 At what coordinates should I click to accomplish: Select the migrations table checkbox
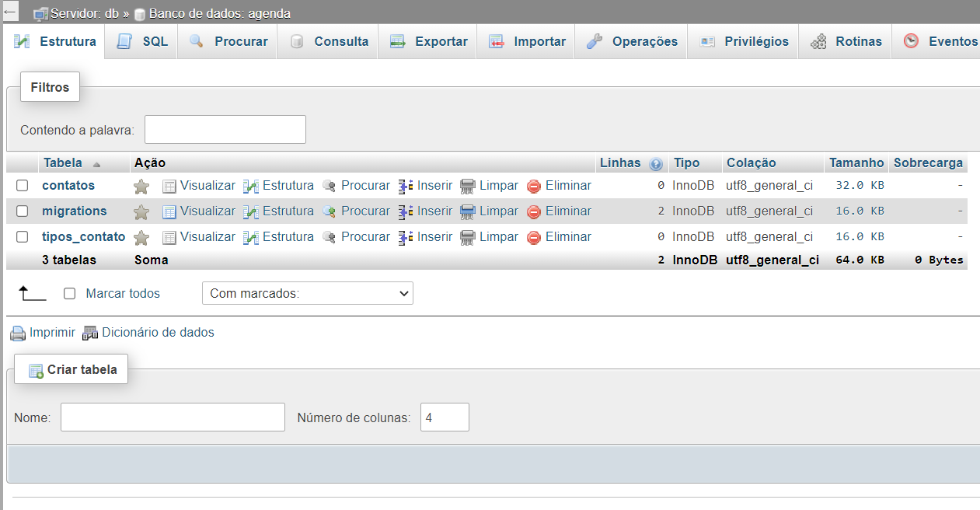[x=23, y=211]
